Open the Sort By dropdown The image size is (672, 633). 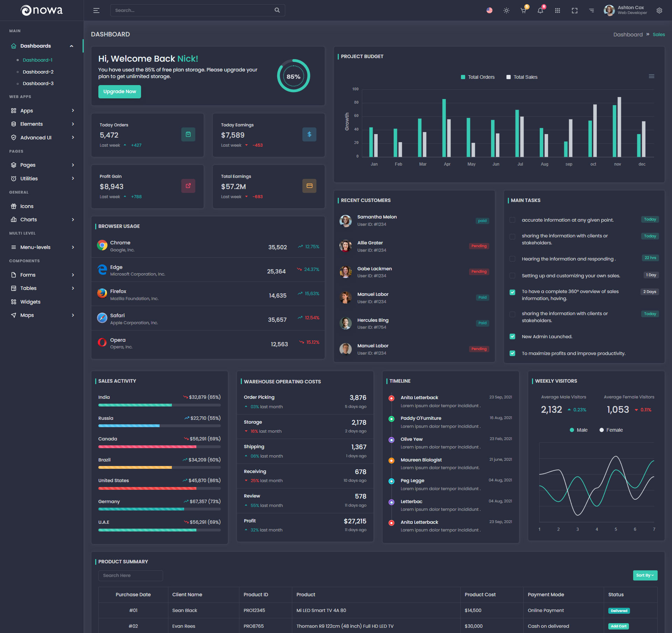pyautogui.click(x=645, y=575)
